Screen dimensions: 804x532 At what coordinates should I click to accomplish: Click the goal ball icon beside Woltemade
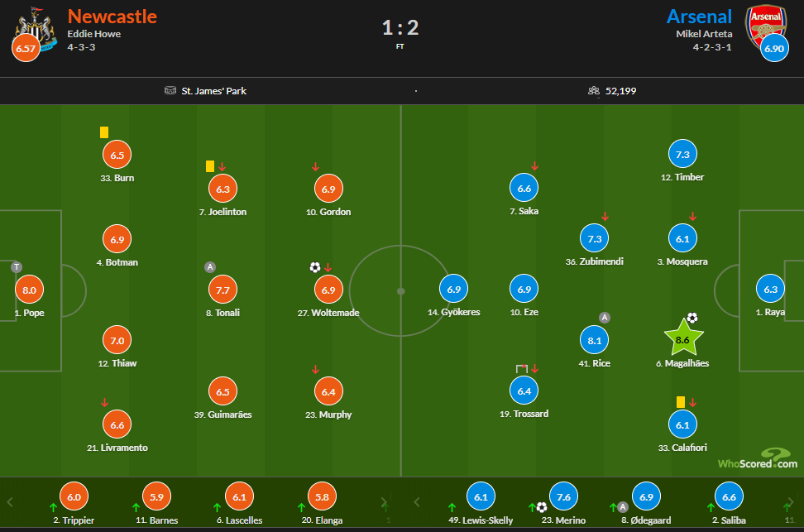click(314, 267)
